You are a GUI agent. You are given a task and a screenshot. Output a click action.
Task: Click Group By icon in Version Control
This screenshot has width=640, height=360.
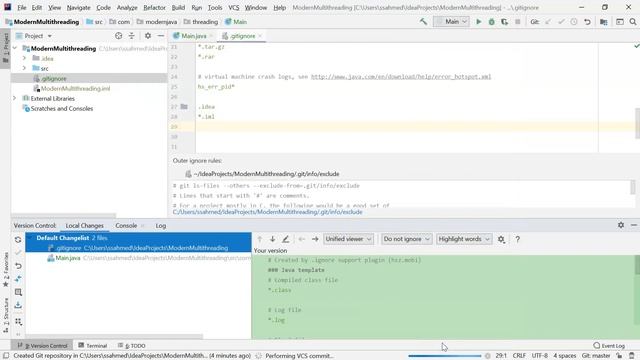pos(18,322)
